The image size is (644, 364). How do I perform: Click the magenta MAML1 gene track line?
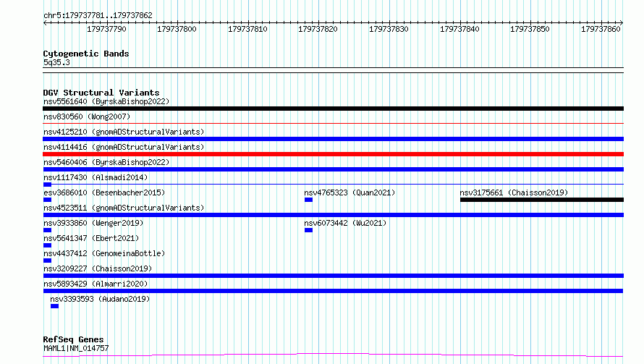(x=333, y=355)
